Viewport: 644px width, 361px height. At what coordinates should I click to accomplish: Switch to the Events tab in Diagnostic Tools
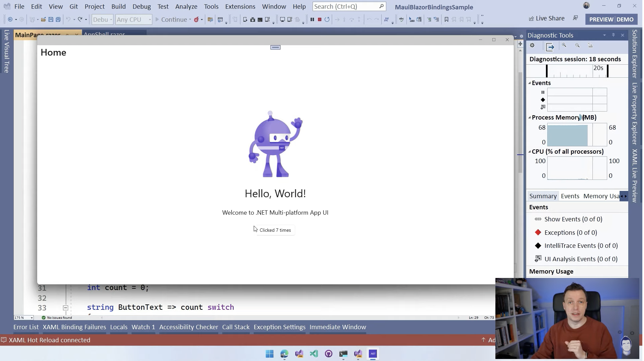click(570, 196)
